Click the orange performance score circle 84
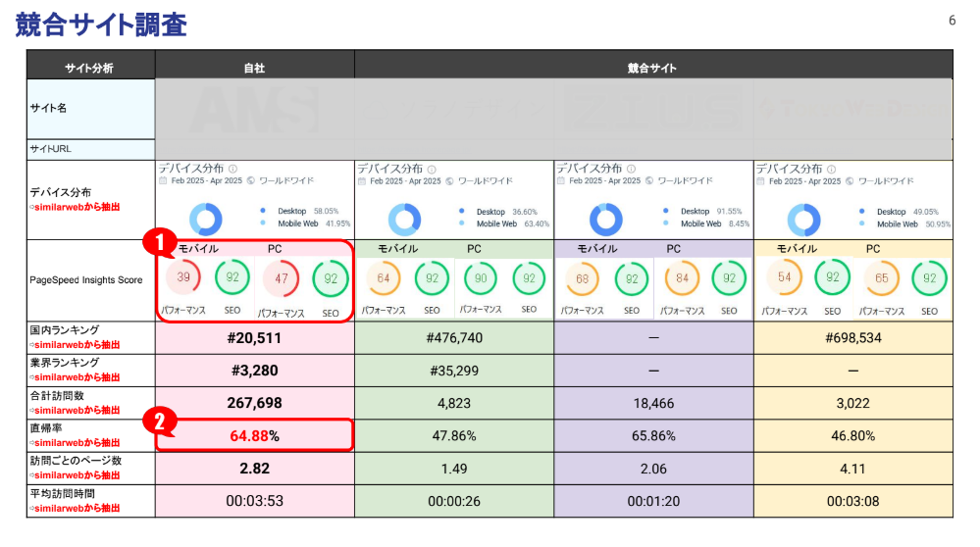 [682, 278]
